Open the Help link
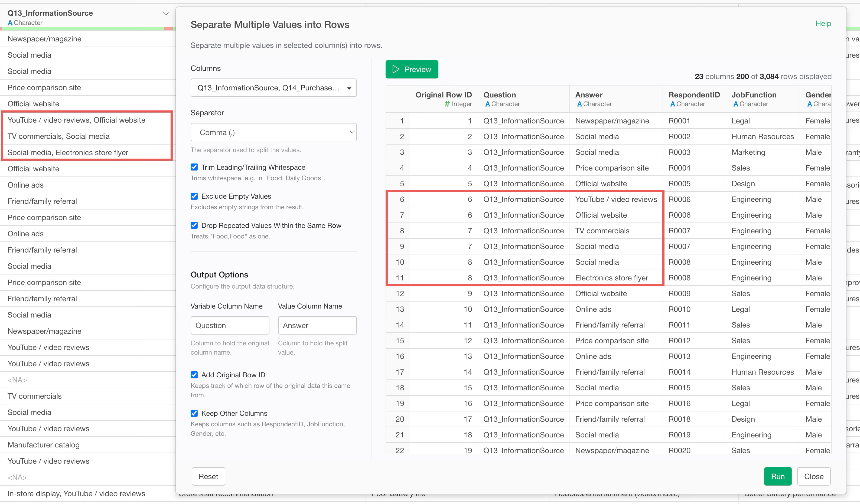860x504 pixels. pyautogui.click(x=823, y=24)
